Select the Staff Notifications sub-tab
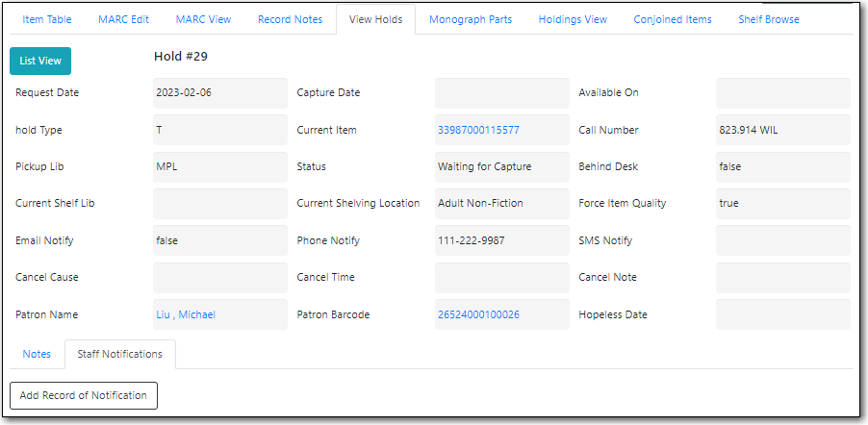The width and height of the screenshot is (868, 425). [x=120, y=354]
